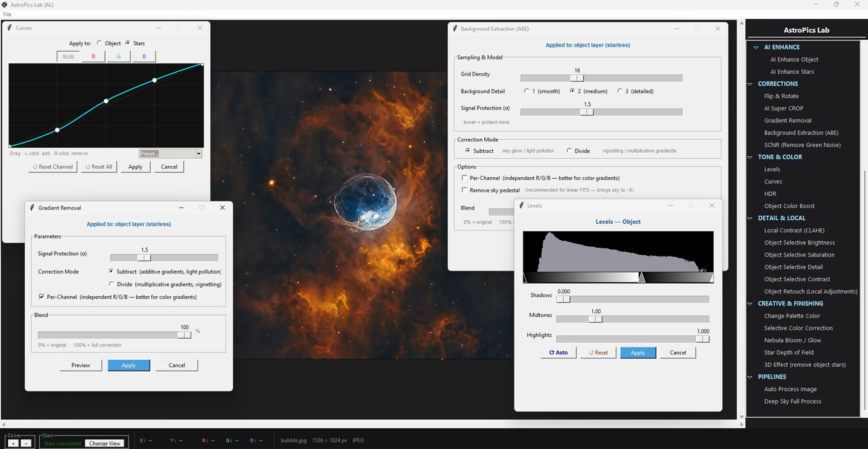Click Reset Channel in the Curves dialog
Viewport: 868px width, 449px height.
pyautogui.click(x=53, y=167)
